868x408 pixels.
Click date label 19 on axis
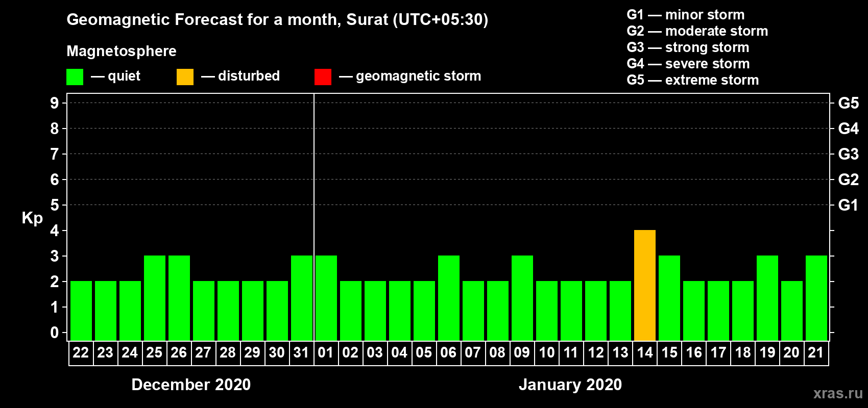click(x=767, y=353)
